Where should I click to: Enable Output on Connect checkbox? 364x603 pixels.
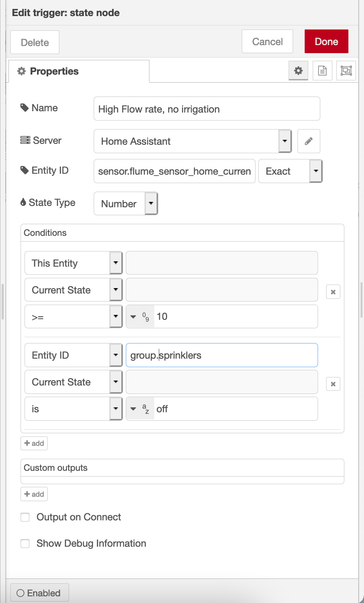(x=25, y=517)
